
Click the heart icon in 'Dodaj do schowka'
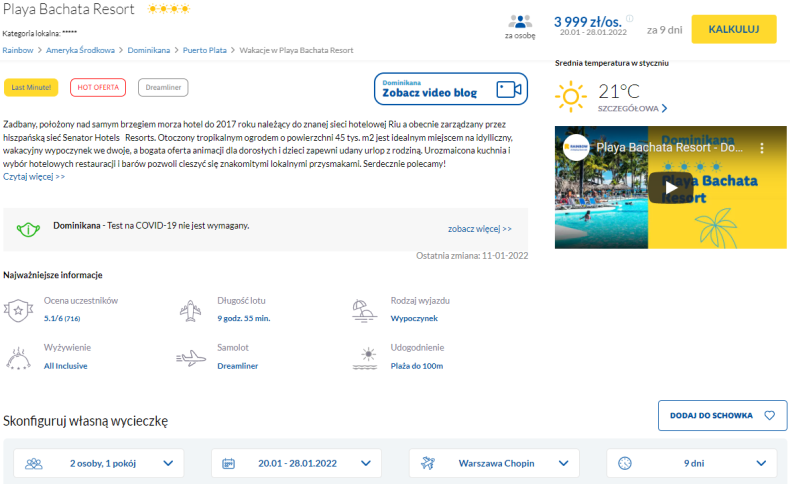click(769, 415)
